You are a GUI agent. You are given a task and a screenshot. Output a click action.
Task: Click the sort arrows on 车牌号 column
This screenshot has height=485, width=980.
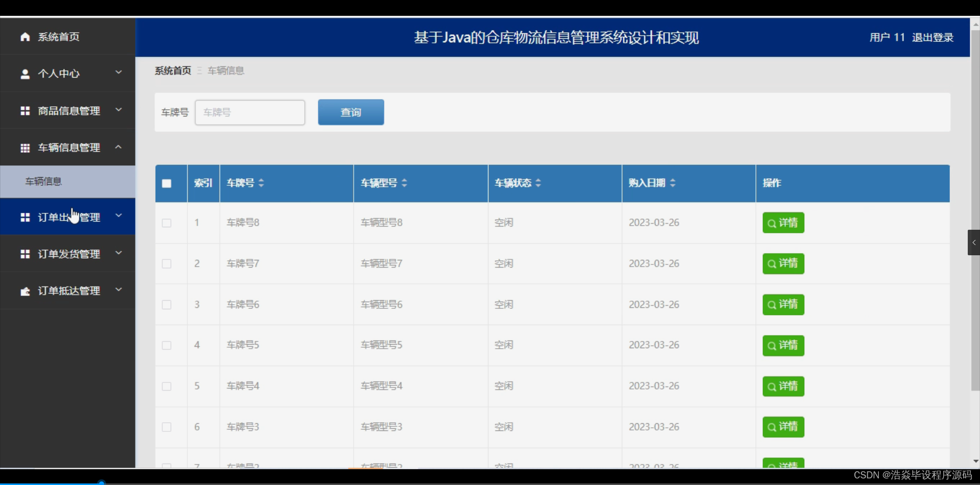tap(261, 183)
